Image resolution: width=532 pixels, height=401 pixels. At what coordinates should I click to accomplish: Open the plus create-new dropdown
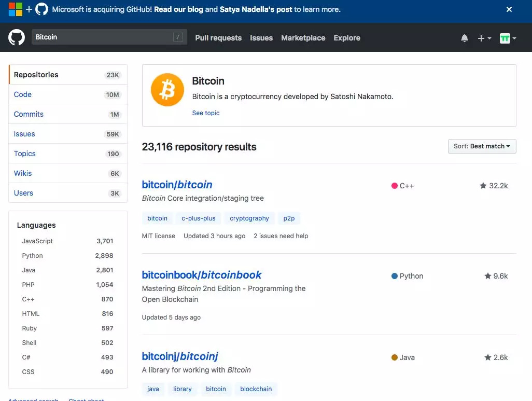pyautogui.click(x=484, y=38)
